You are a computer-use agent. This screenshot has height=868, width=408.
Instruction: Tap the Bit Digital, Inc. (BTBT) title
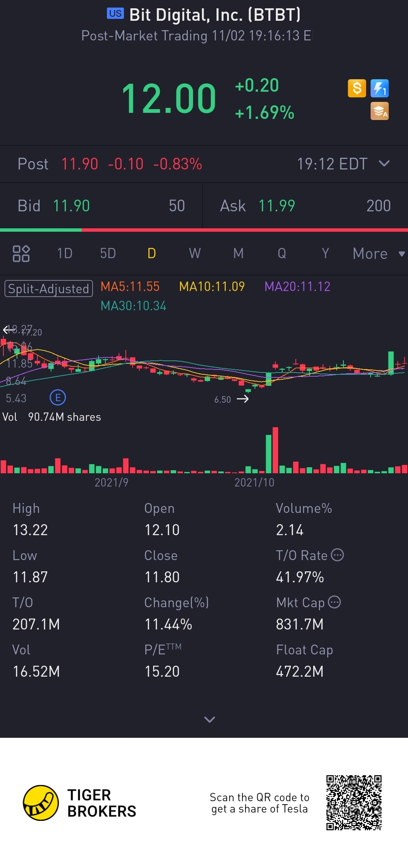click(x=215, y=15)
